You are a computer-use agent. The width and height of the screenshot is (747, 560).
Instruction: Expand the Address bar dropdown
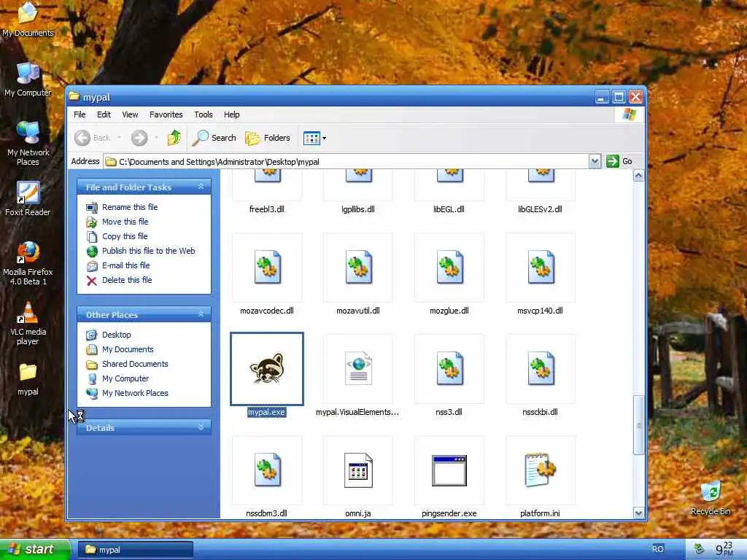[x=595, y=161]
